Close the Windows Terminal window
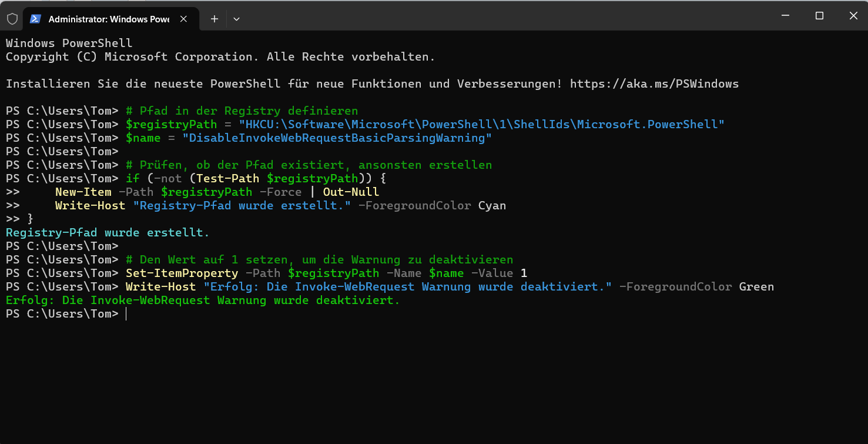This screenshot has width=868, height=444. (853, 16)
